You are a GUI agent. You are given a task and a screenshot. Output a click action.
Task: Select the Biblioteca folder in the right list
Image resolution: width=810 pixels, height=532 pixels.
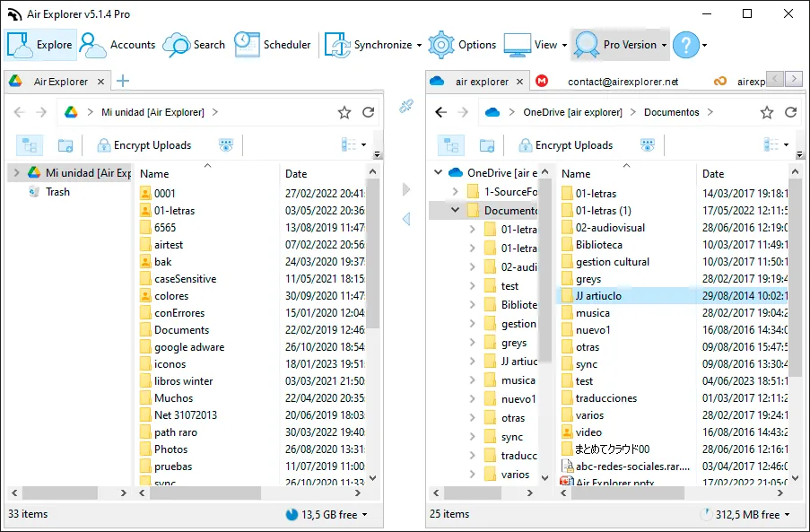click(598, 245)
